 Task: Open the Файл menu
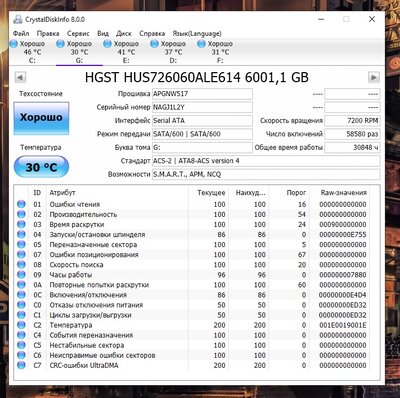click(x=21, y=34)
